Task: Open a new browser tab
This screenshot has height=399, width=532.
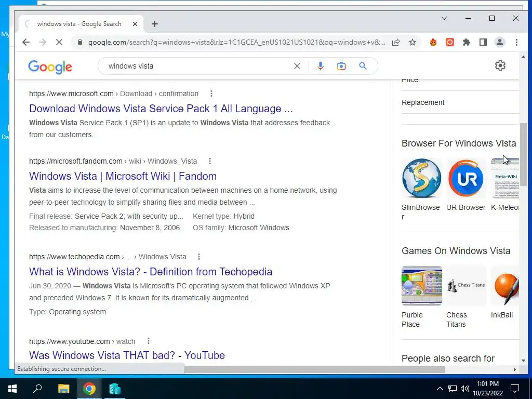Action: (155, 24)
